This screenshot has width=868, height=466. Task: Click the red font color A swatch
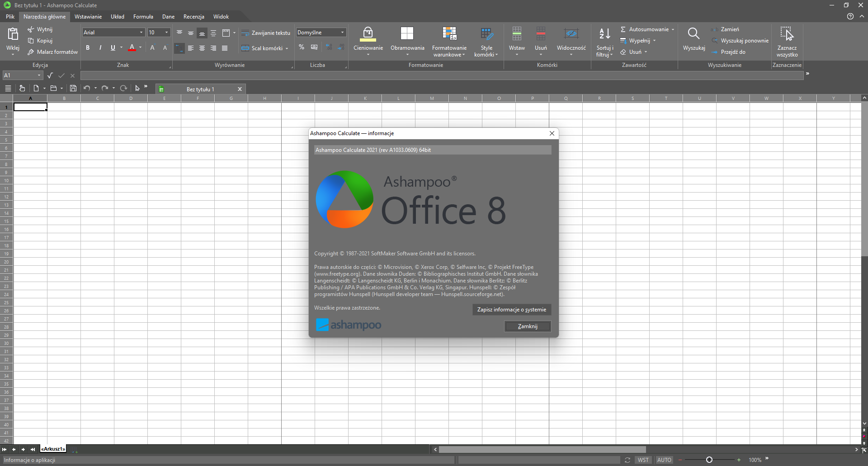132,47
